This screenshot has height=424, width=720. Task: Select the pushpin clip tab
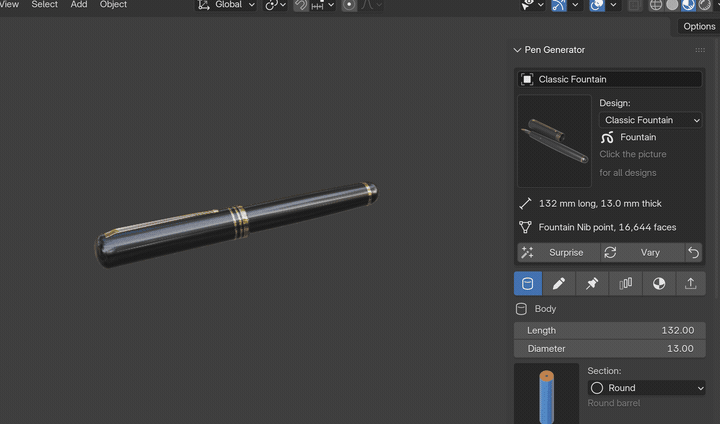click(x=592, y=283)
